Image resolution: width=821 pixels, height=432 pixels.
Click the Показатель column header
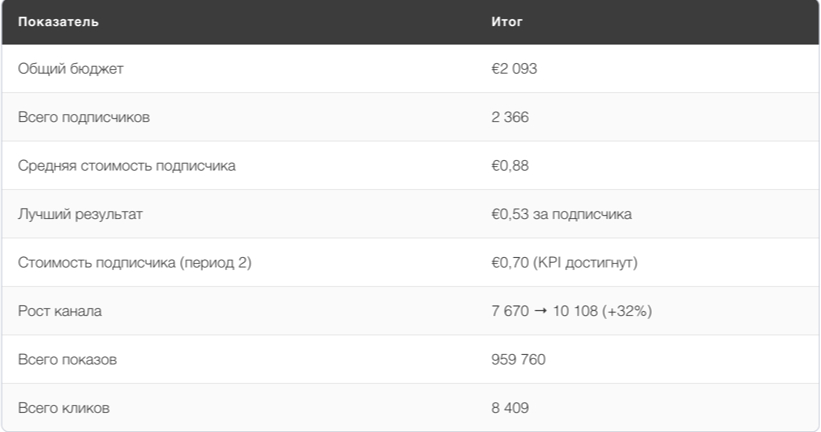[58, 21]
